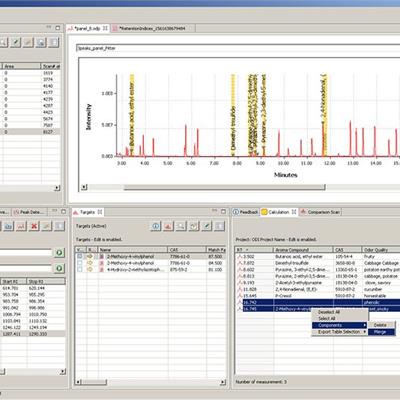Image resolution: width=400 pixels, height=400 pixels.
Task: Open the Feedback tab
Action: click(246, 212)
